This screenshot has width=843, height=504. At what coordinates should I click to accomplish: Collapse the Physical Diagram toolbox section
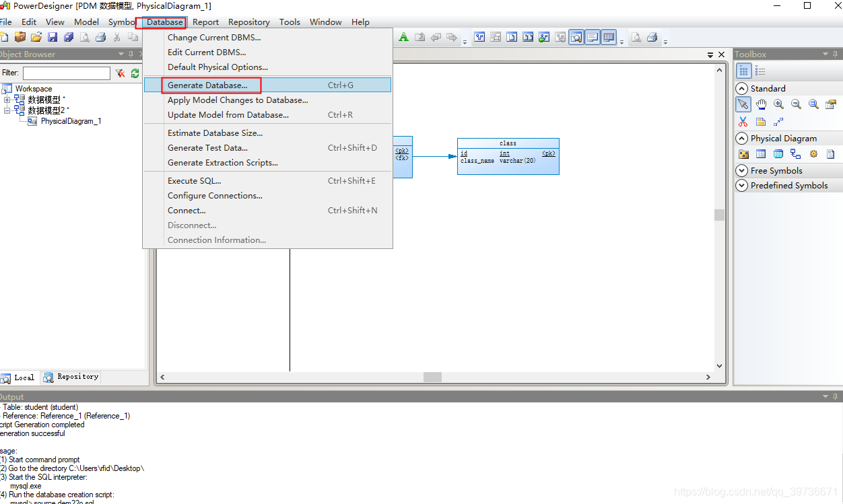tap(741, 138)
